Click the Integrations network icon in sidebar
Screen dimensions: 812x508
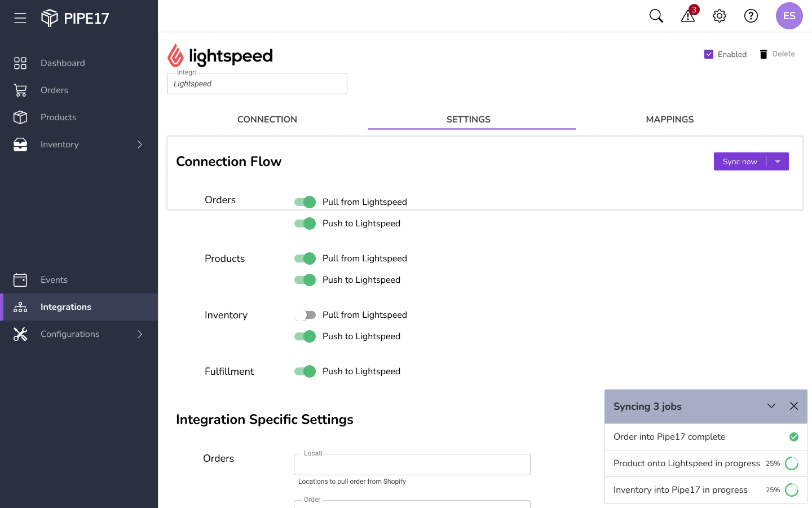(20, 307)
